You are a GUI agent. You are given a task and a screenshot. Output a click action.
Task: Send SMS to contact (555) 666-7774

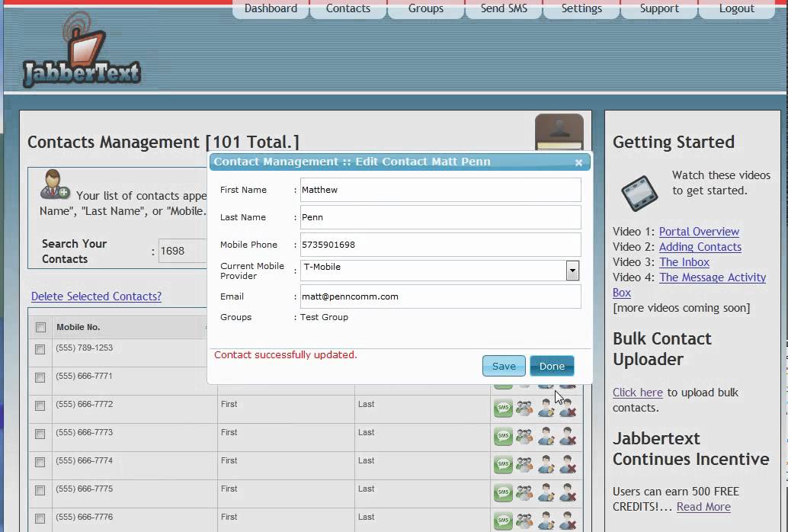[x=503, y=465]
